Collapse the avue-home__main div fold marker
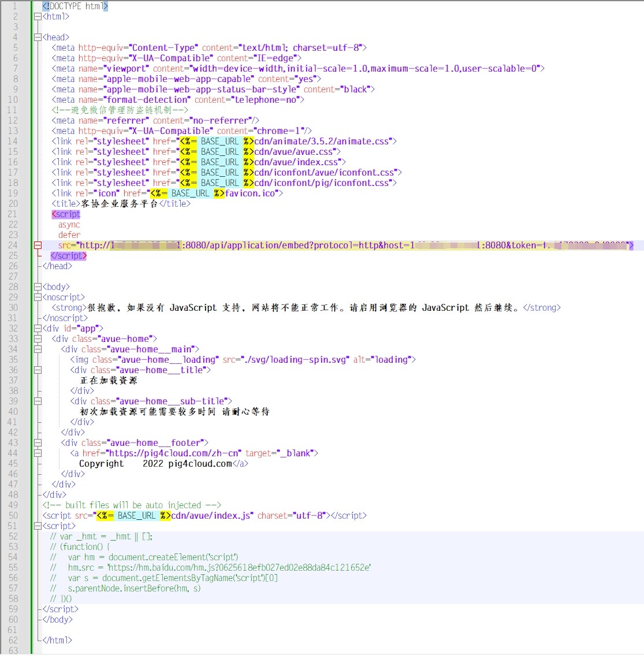Screen dimensions: 644x655 pyautogui.click(x=38, y=349)
